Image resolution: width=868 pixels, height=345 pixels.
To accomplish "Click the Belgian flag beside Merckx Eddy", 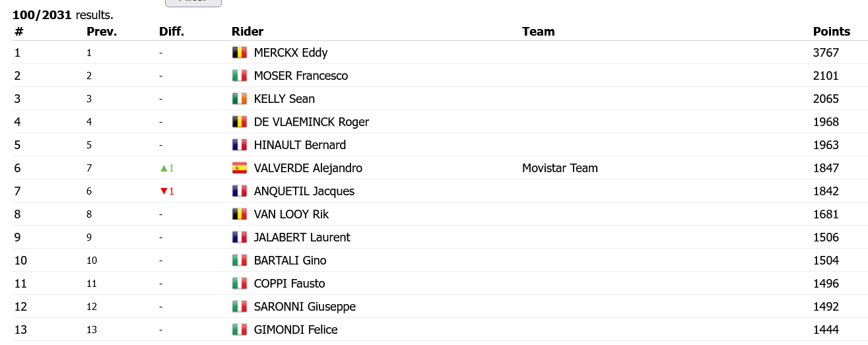I will pos(239,53).
